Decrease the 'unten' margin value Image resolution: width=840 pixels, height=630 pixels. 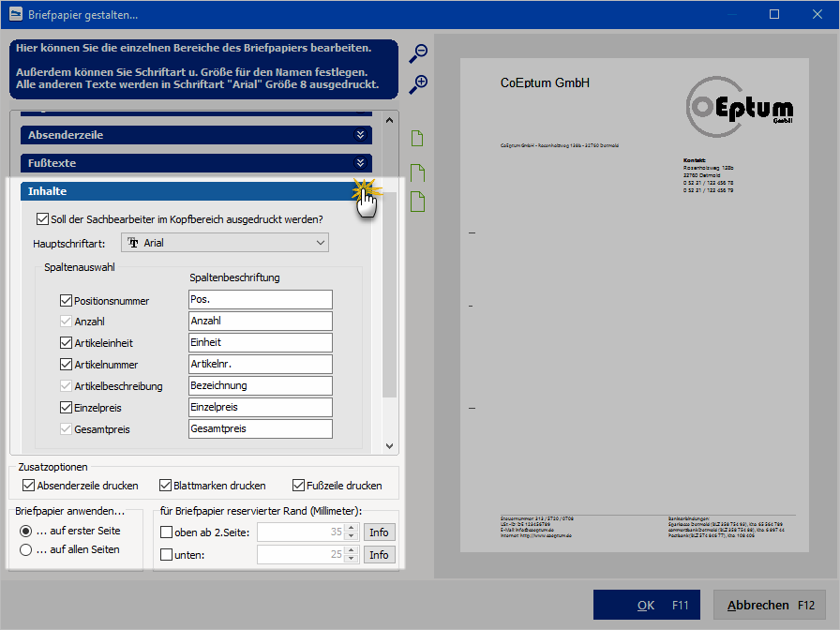(352, 559)
